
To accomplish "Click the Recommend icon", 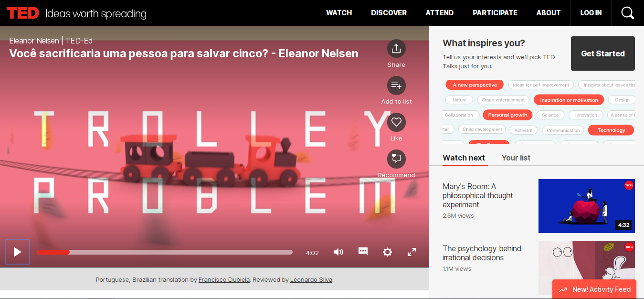I will pos(396,159).
